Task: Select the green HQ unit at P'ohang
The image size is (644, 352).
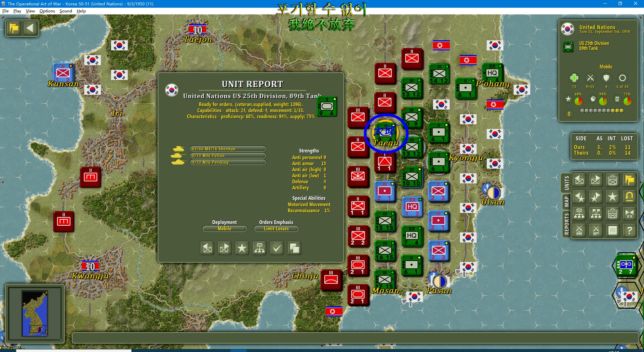Action: click(492, 73)
